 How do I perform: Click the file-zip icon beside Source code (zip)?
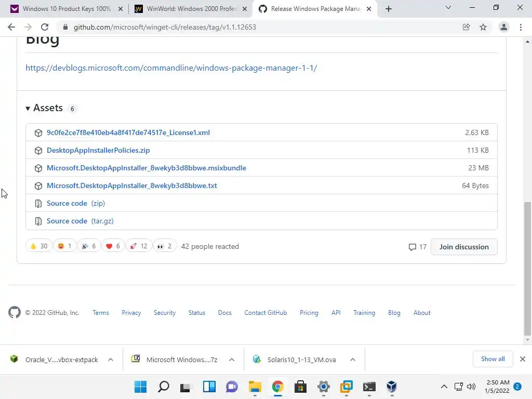point(38,204)
